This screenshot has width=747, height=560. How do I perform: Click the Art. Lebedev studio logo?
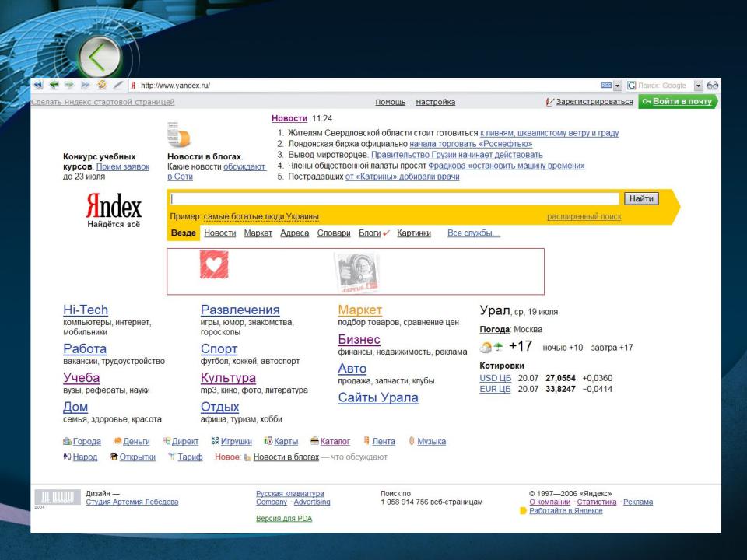pos(57,497)
